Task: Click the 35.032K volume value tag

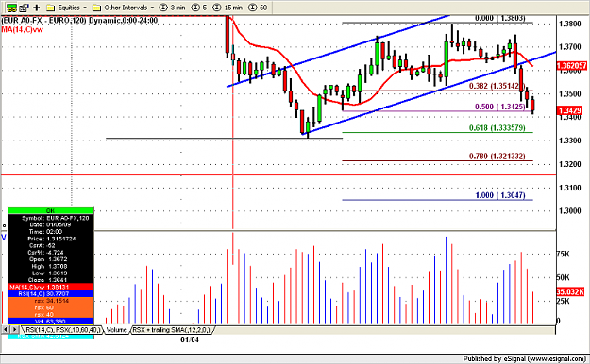Action: click(570, 291)
